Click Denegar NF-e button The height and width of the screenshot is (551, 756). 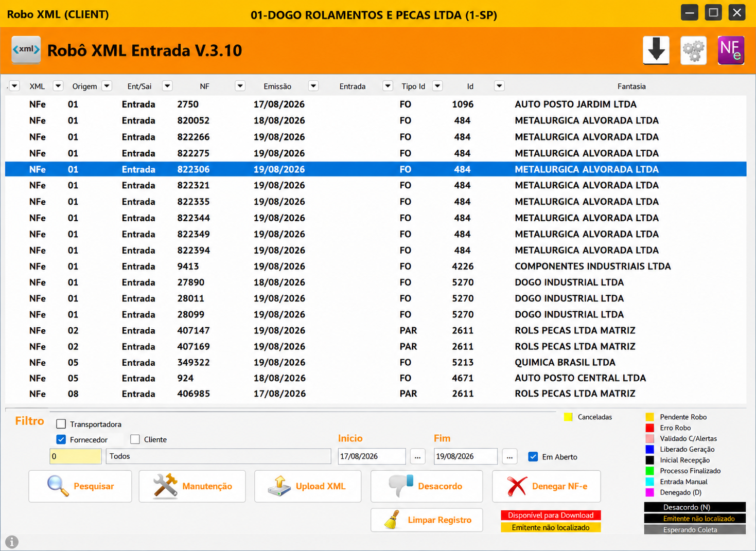click(x=547, y=486)
